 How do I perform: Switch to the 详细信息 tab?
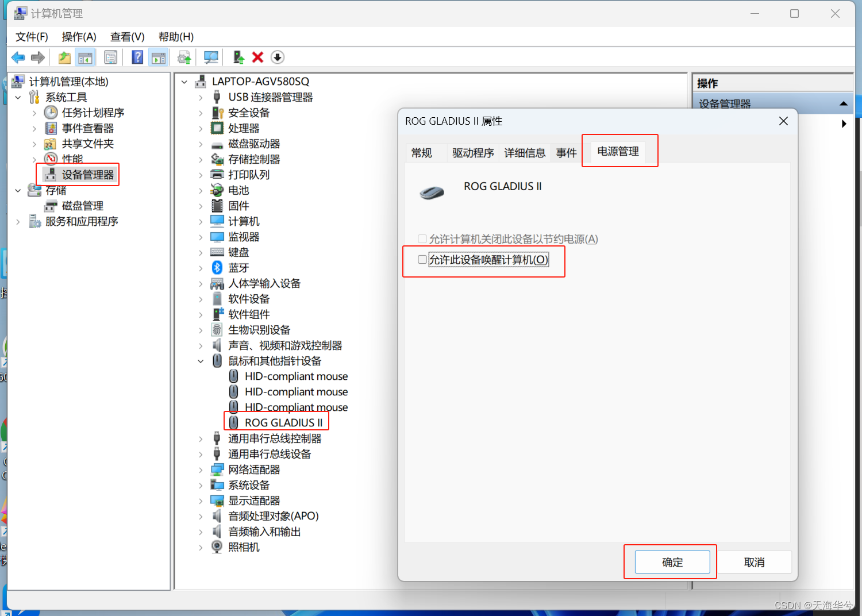pyautogui.click(x=525, y=153)
